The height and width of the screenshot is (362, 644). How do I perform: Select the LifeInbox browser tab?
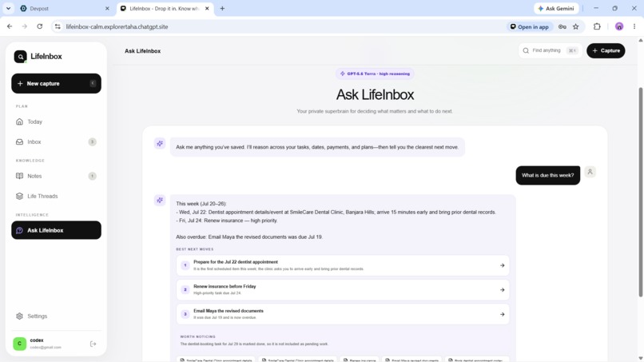165,8
